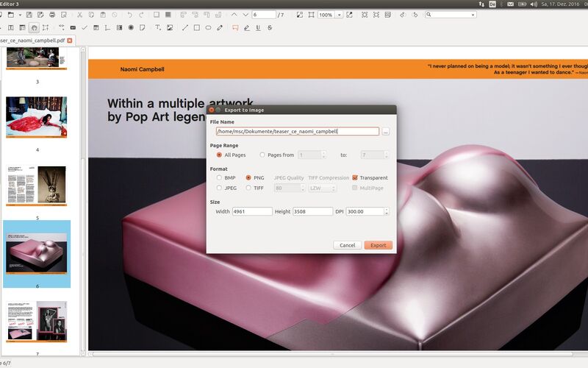Select the Add Text tool
This screenshot has height=368, width=588.
pos(158,28)
